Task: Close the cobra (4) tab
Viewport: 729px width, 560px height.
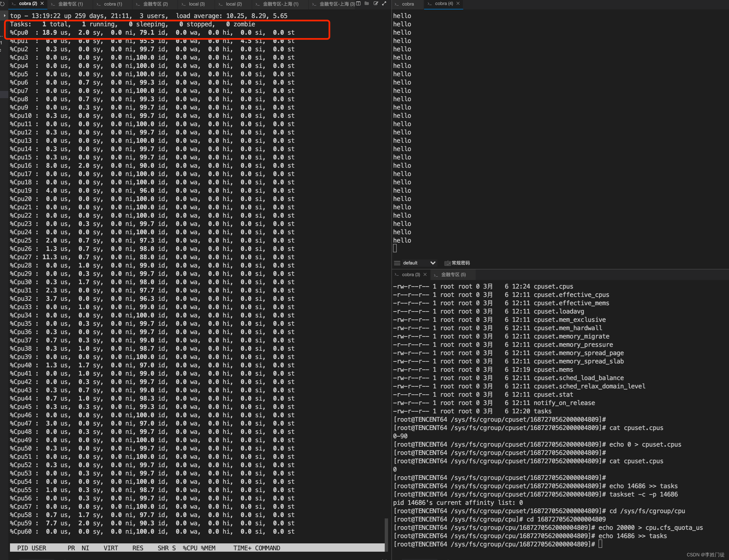Action: pos(458,4)
